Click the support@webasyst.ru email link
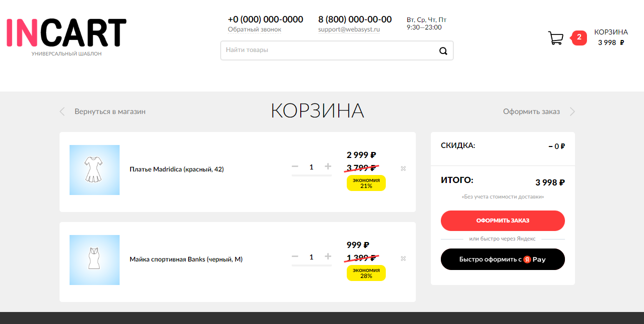Image resolution: width=644 pixels, height=324 pixels. [349, 29]
